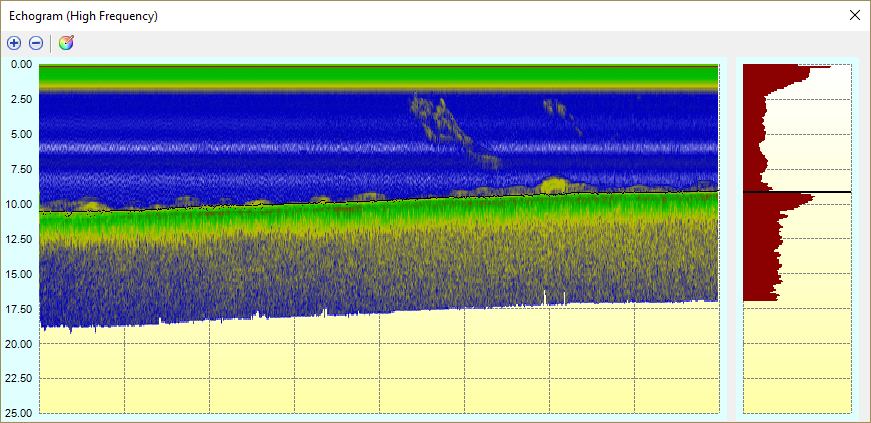Click the empty yellow area below the echogram

click(380, 370)
